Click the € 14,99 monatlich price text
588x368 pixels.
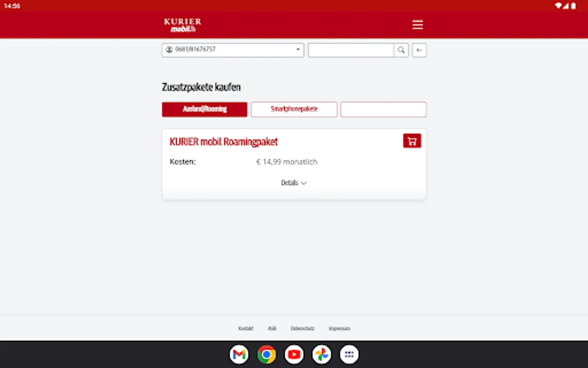click(287, 162)
